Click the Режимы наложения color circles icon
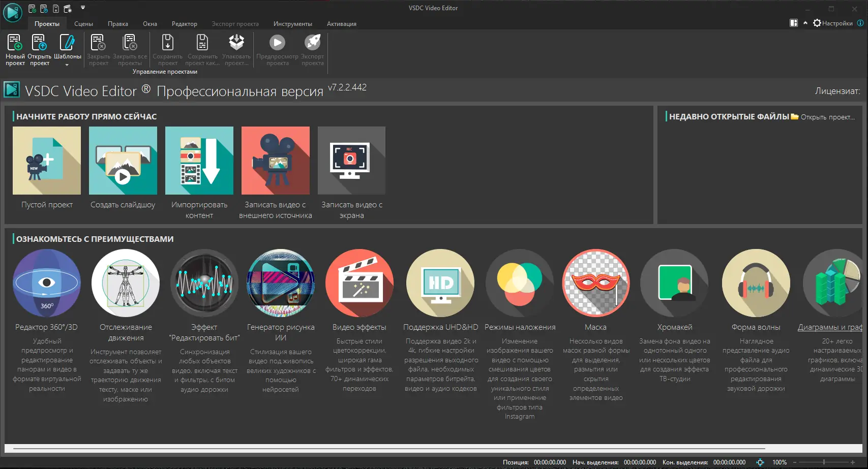The width and height of the screenshot is (868, 469). pos(520,283)
